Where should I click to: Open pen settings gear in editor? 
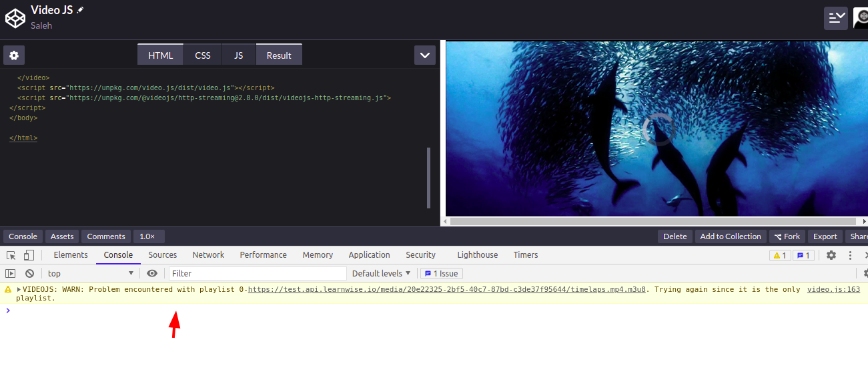[x=14, y=55]
